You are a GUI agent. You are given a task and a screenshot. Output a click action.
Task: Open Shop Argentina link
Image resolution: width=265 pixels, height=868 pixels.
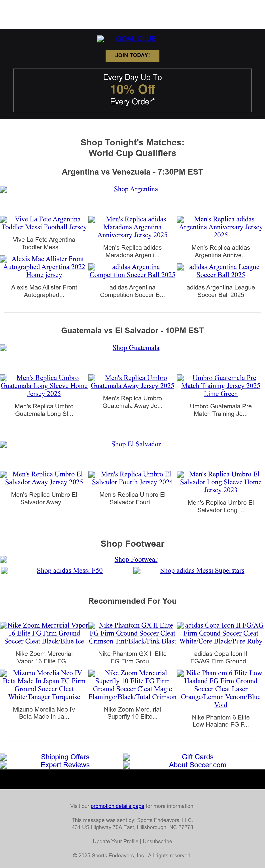[136, 189]
